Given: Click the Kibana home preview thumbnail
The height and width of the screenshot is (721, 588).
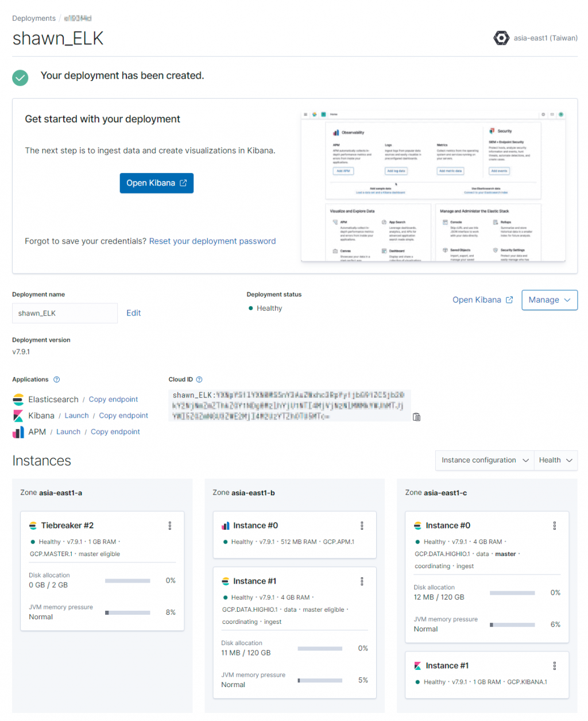Looking at the screenshot, I should click(433, 186).
